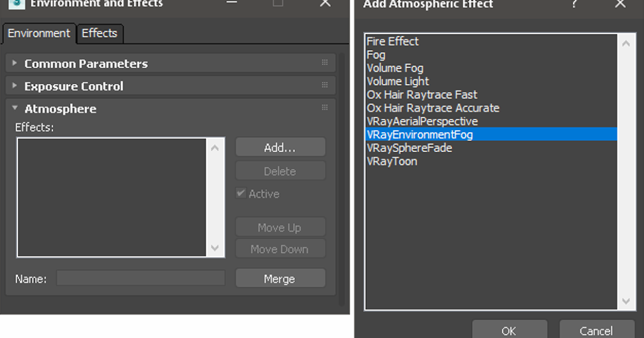Select Fog in the list
This screenshot has height=338, width=644.
(x=491, y=55)
